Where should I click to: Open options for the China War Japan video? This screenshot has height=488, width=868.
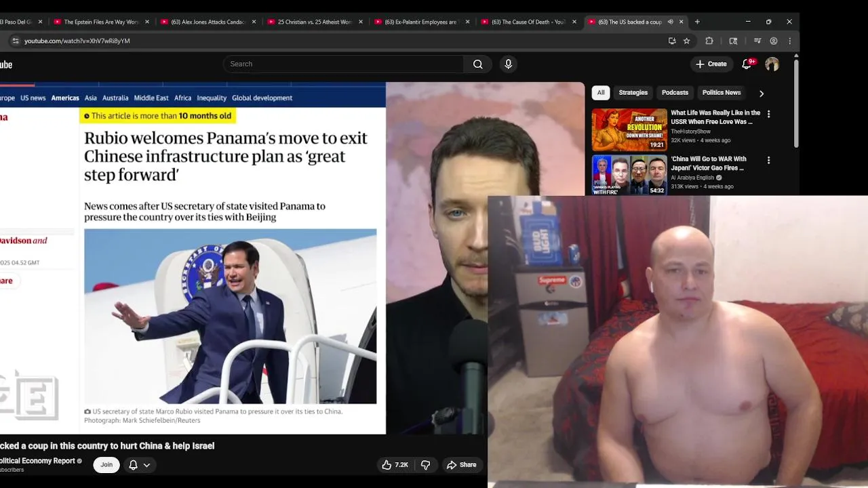[768, 161]
